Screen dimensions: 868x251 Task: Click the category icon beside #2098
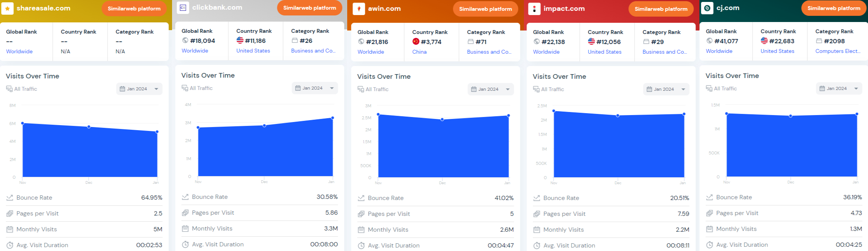819,41
